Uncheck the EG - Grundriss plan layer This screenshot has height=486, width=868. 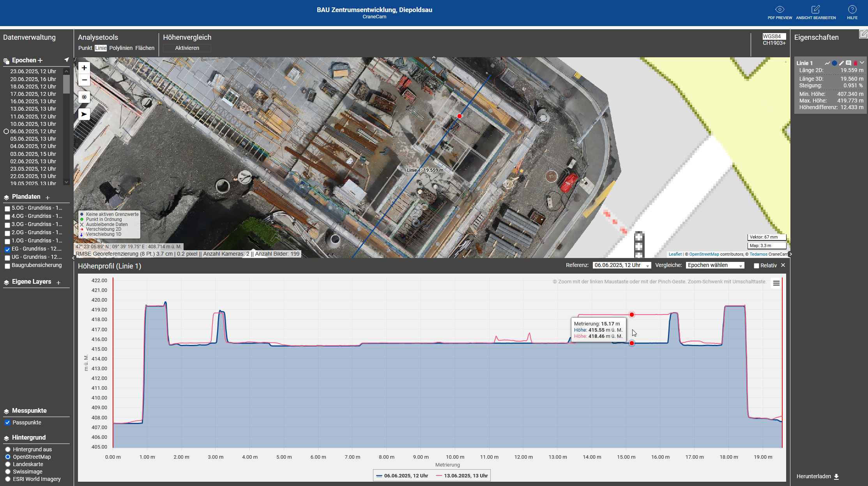[x=7, y=249]
